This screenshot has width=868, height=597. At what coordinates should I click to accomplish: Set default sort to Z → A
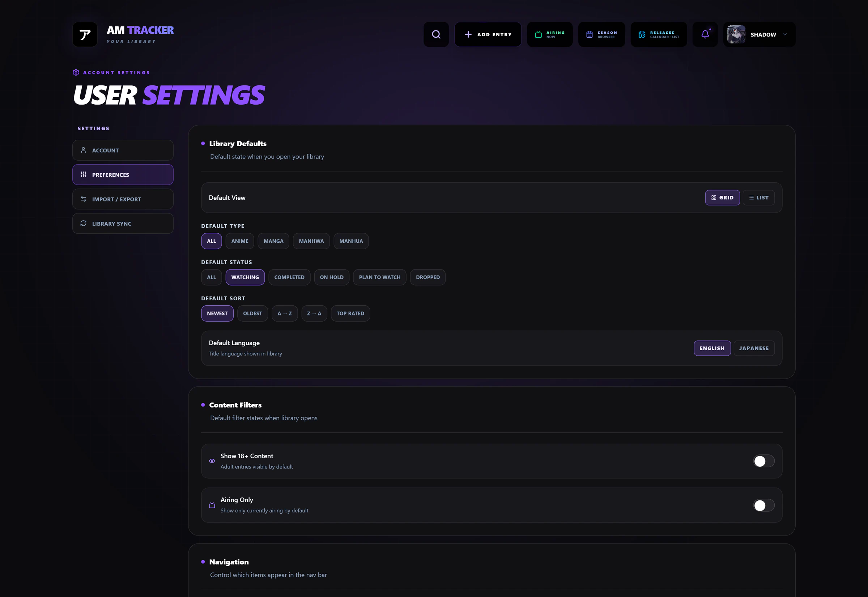coord(314,313)
